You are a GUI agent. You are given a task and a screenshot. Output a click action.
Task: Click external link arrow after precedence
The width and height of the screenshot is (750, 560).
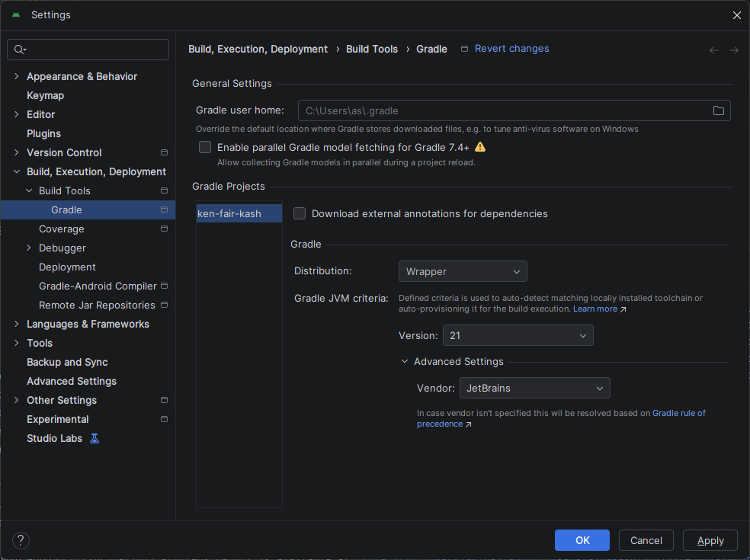point(468,424)
